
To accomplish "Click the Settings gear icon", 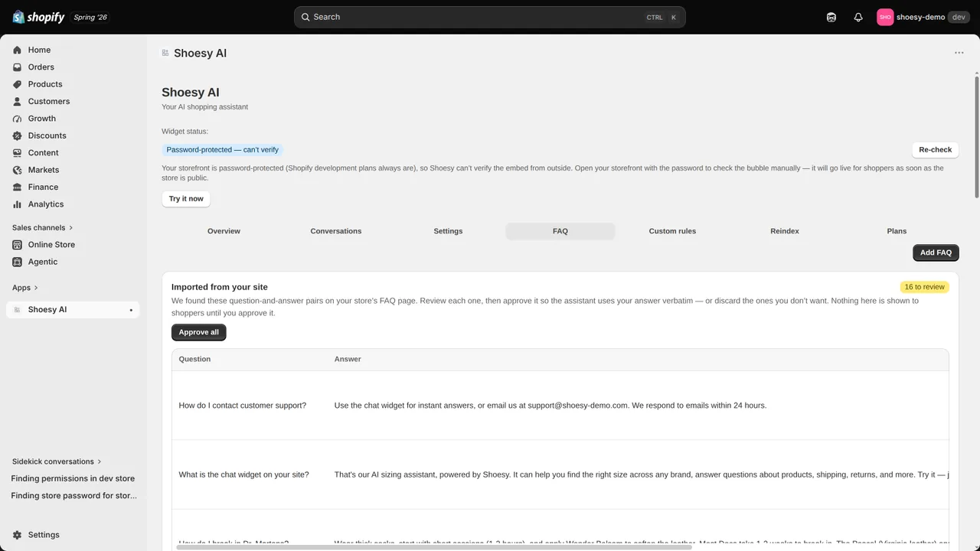I will [17, 535].
